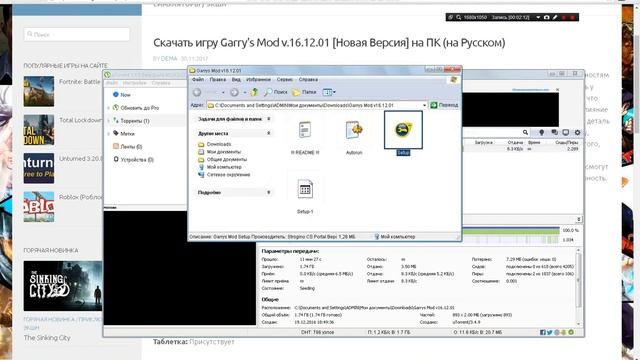The height and width of the screenshot is (360, 640).
Task: Open Explorer's Поиск search tool
Action: point(276,92)
